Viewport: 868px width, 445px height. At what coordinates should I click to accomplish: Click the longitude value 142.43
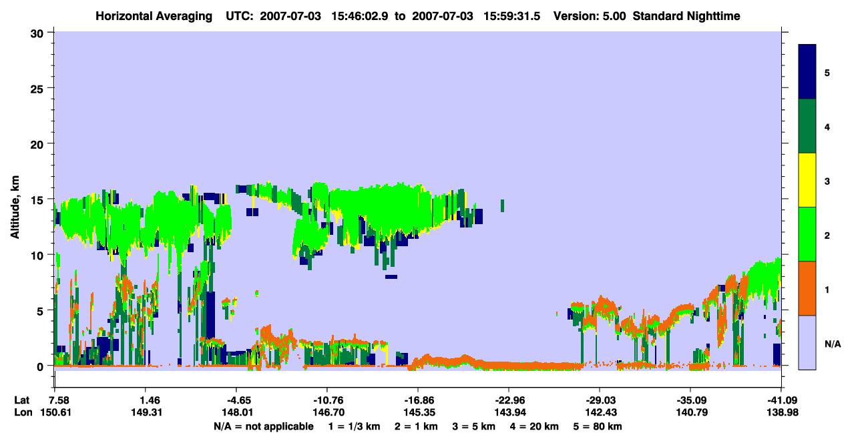click(600, 412)
